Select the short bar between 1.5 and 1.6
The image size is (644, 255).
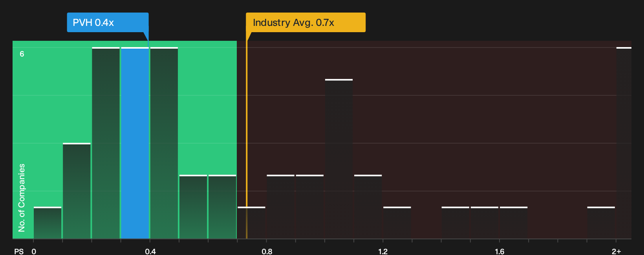485,223
